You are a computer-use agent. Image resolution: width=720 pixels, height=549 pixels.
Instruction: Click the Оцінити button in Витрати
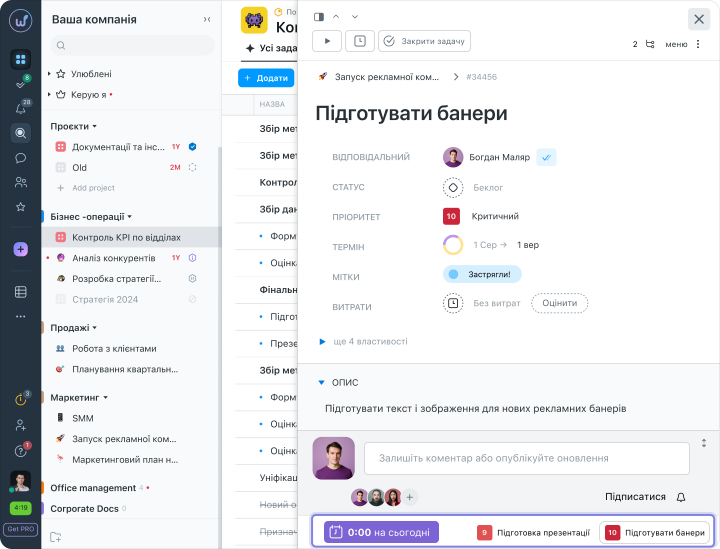tap(559, 303)
